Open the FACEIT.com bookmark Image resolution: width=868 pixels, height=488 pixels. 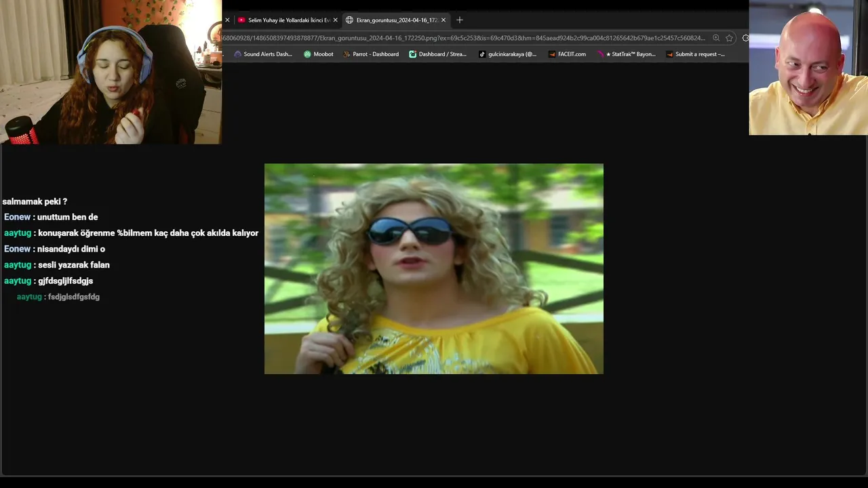point(567,54)
